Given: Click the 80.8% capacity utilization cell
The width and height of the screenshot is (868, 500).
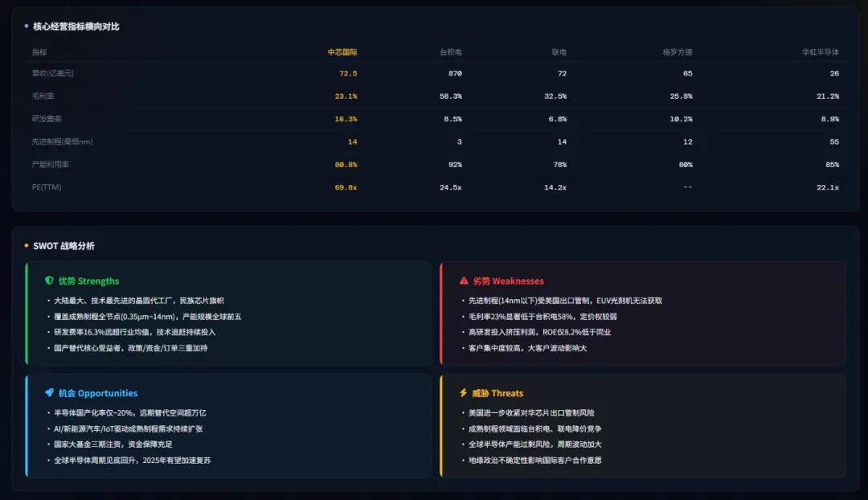Looking at the screenshot, I should pos(346,165).
